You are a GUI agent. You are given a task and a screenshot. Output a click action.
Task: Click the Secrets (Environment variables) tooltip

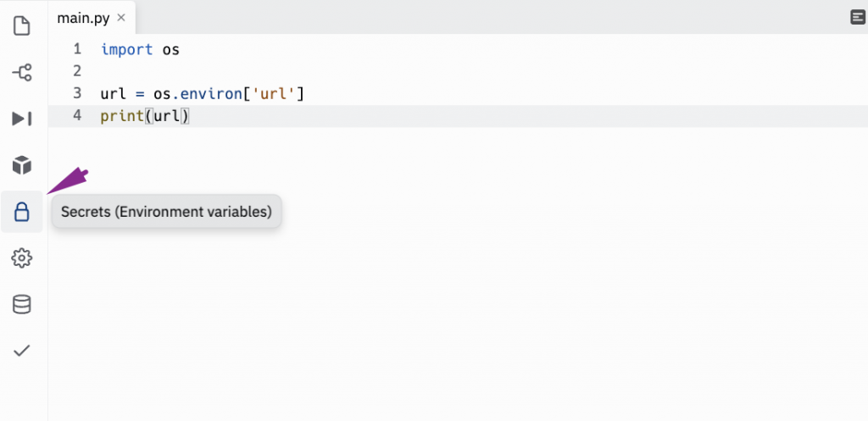coord(166,212)
